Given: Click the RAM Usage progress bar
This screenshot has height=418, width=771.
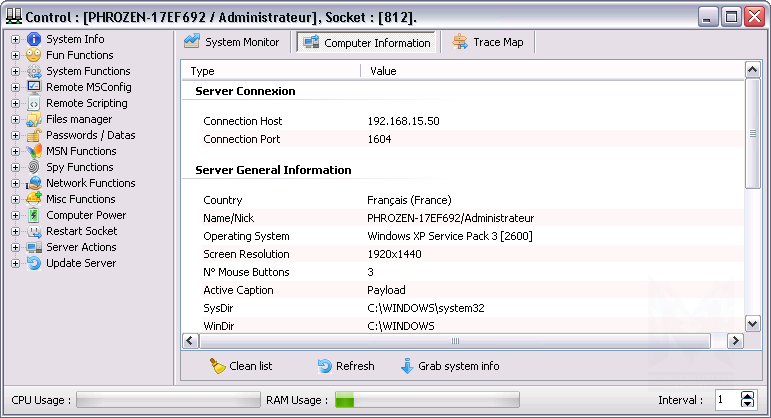Looking at the screenshot, I should coord(425,400).
